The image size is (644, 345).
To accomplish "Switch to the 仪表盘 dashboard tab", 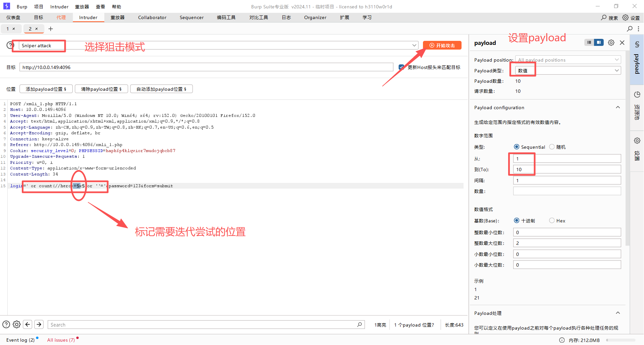I will pos(13,17).
